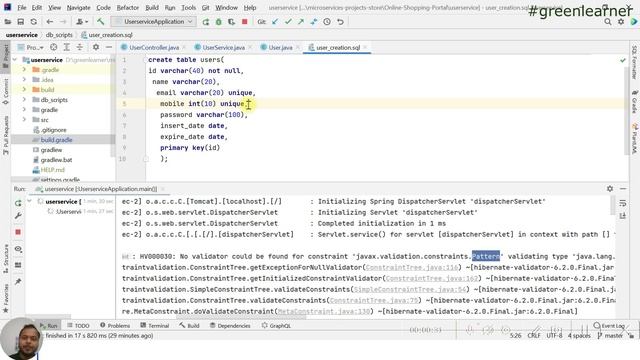Switch to UserService.java tab
Image resolution: width=640 pixels, height=360 pixels.
tap(224, 47)
